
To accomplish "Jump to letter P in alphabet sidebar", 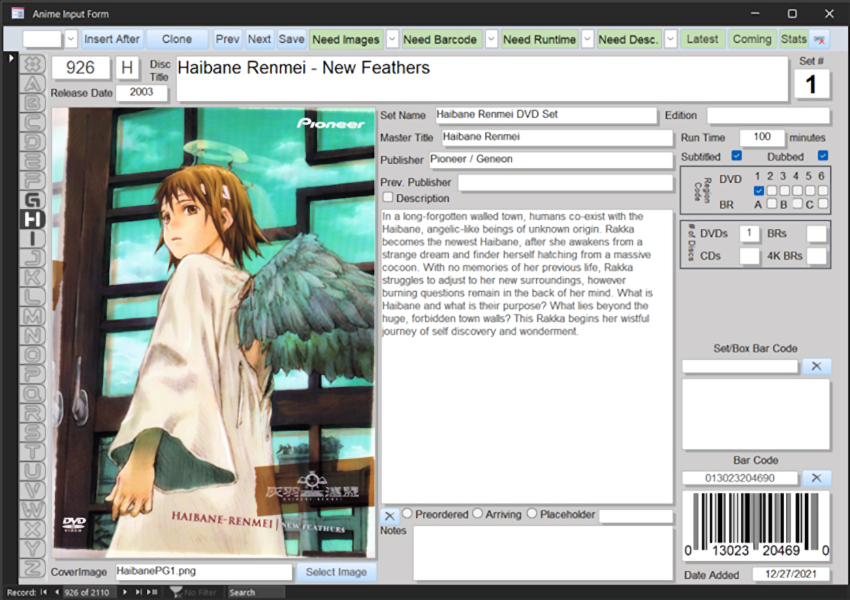I will (33, 374).
